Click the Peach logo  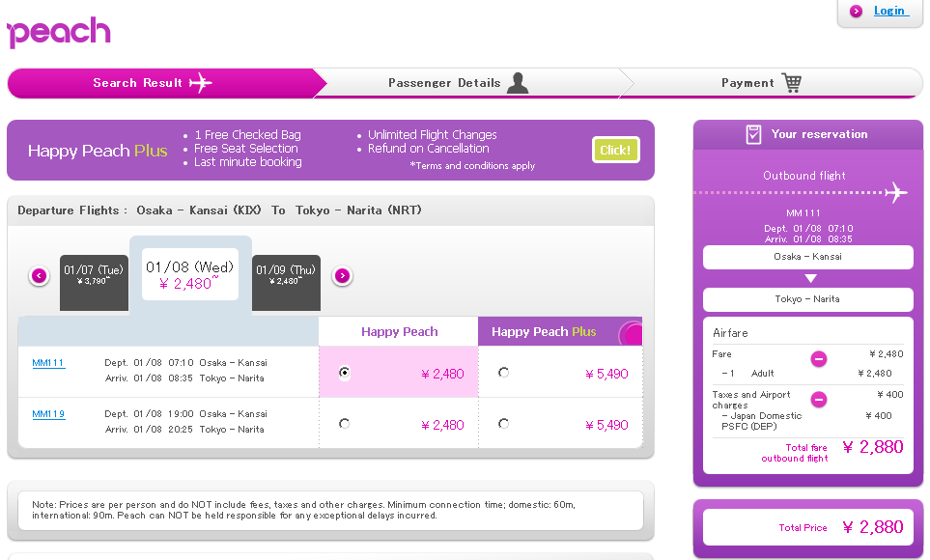click(58, 33)
